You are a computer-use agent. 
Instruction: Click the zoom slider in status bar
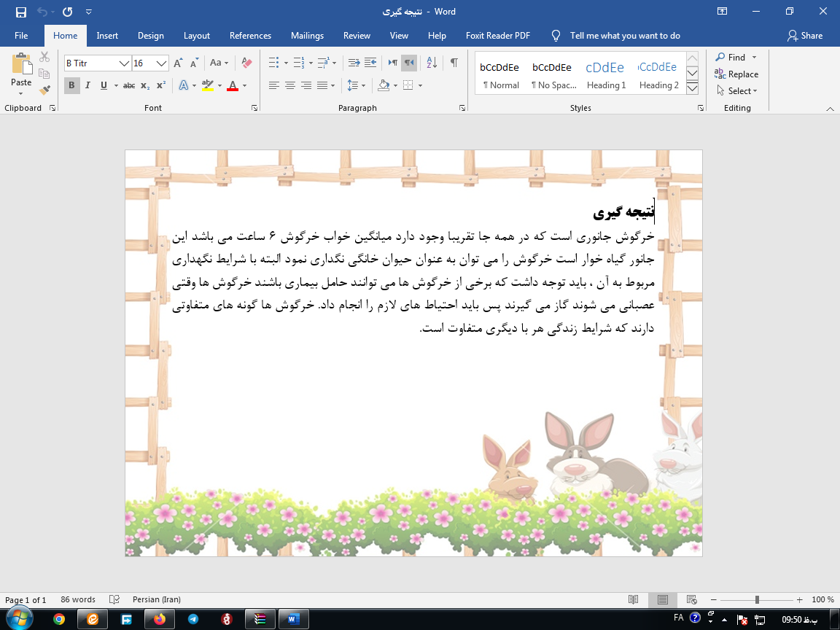(757, 599)
